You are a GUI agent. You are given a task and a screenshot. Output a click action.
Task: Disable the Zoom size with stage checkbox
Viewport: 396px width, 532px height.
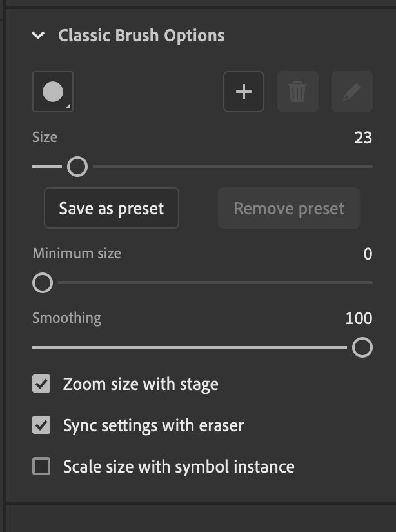[41, 385]
